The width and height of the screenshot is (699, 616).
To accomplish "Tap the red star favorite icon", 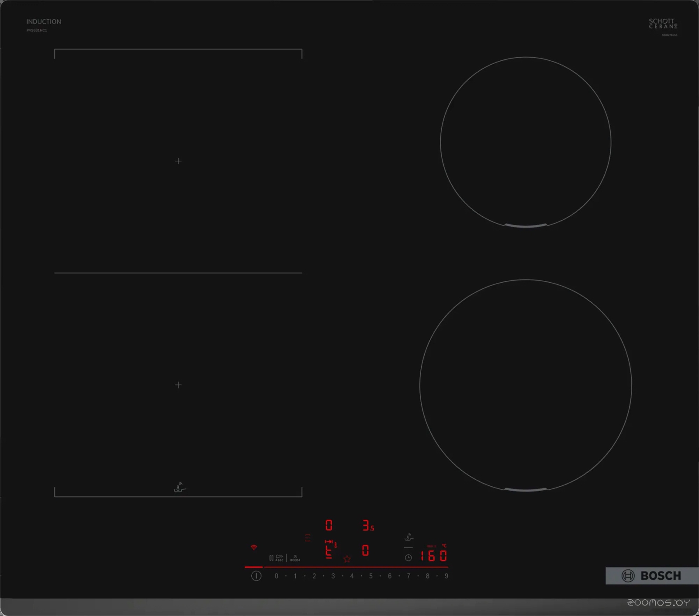I will click(x=347, y=559).
